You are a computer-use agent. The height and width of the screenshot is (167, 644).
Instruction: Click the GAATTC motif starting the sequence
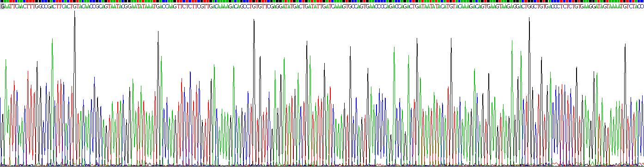pyautogui.click(x=9, y=7)
